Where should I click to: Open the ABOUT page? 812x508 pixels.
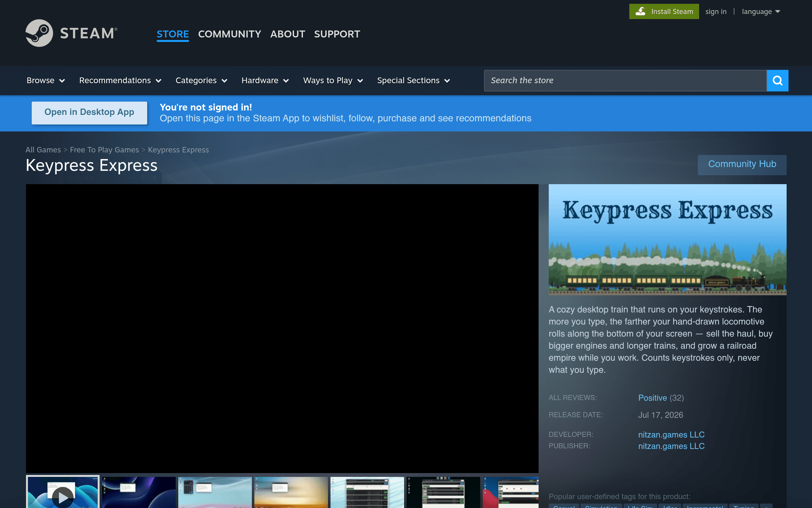point(288,34)
